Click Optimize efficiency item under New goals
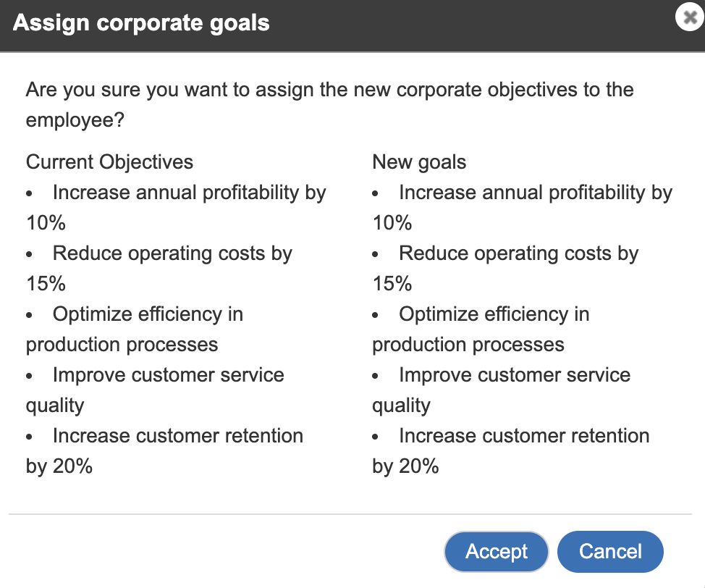This screenshot has width=705, height=588. 481,329
